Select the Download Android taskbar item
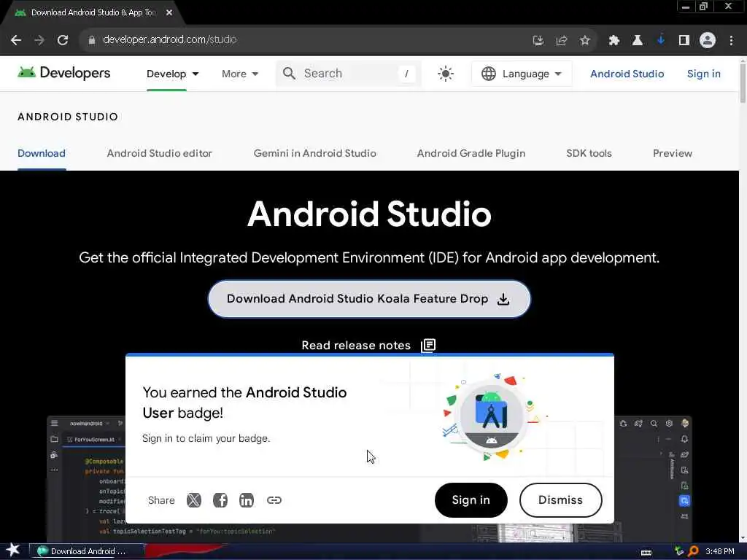747x560 pixels. click(87, 551)
